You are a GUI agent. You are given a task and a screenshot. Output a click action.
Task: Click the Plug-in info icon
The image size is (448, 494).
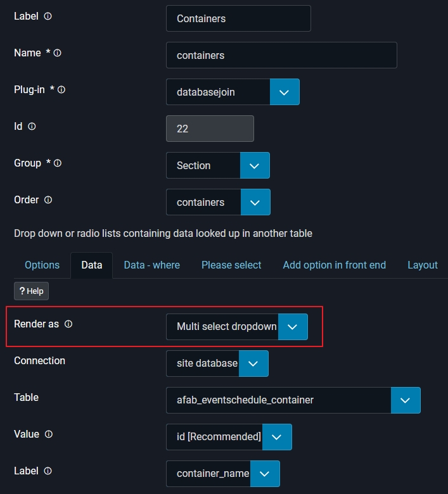pos(61,90)
